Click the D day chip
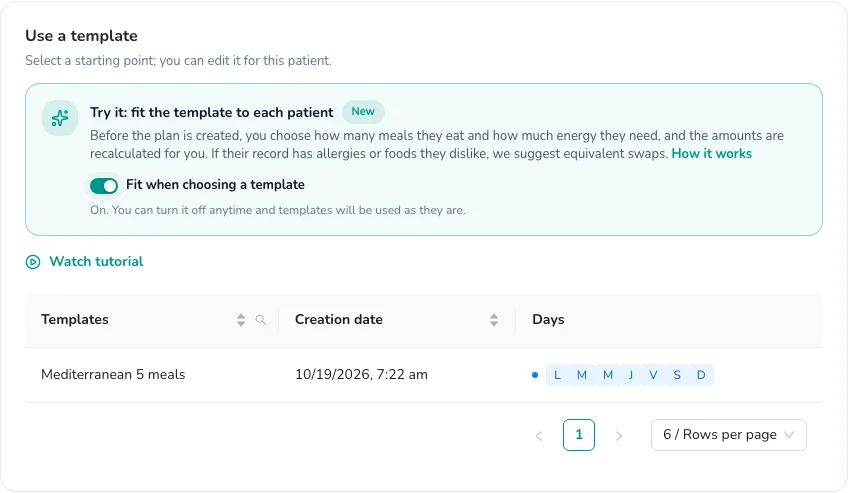 pyautogui.click(x=701, y=375)
